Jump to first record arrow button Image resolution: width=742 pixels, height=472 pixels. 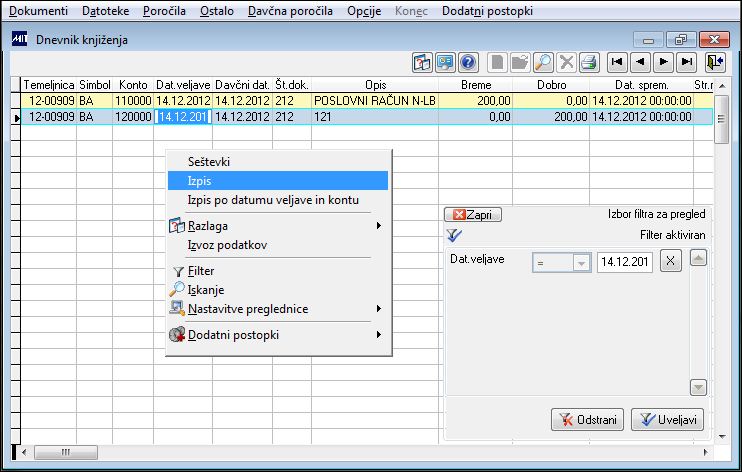coord(617,62)
